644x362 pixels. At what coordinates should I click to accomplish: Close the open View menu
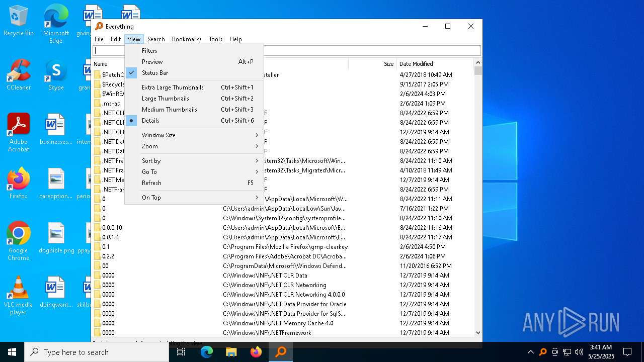pos(134,39)
